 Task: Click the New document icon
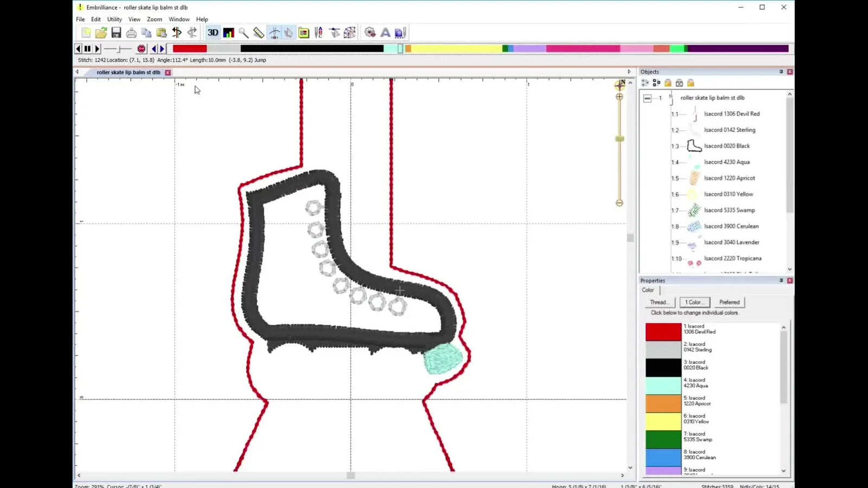pyautogui.click(x=86, y=33)
